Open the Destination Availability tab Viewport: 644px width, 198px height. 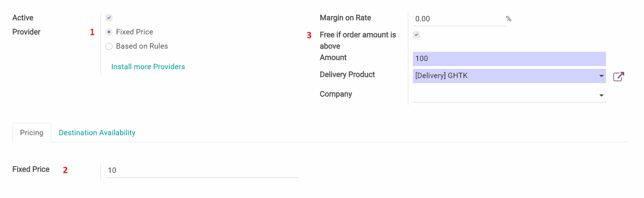pyautogui.click(x=97, y=133)
